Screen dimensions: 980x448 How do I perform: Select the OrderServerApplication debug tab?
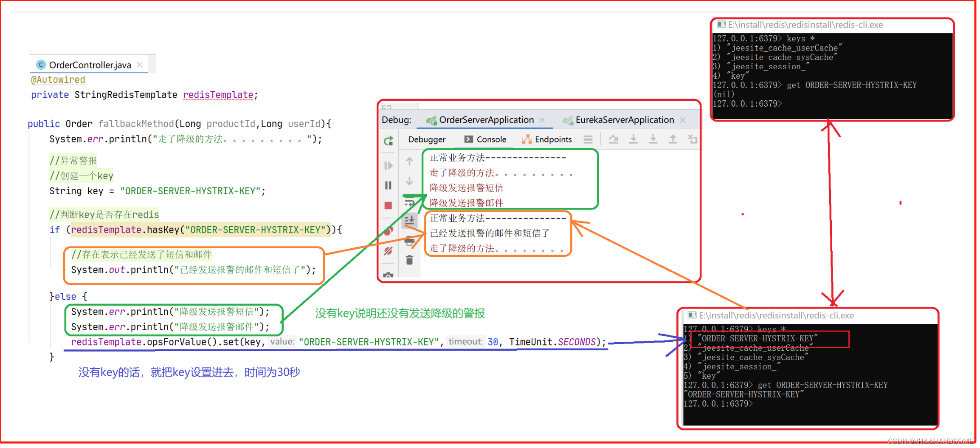486,120
